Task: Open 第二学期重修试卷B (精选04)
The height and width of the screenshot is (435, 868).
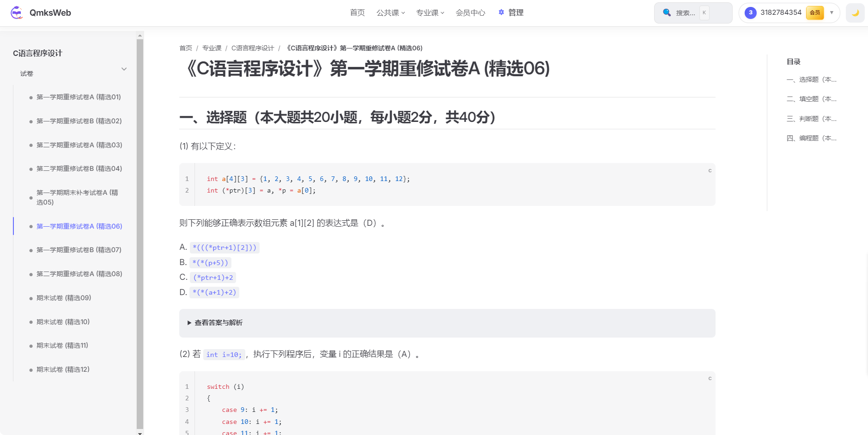Action: 79,169
